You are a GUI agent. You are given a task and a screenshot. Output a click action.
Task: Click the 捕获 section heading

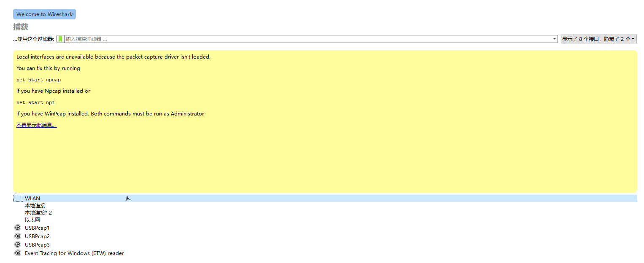point(21,27)
